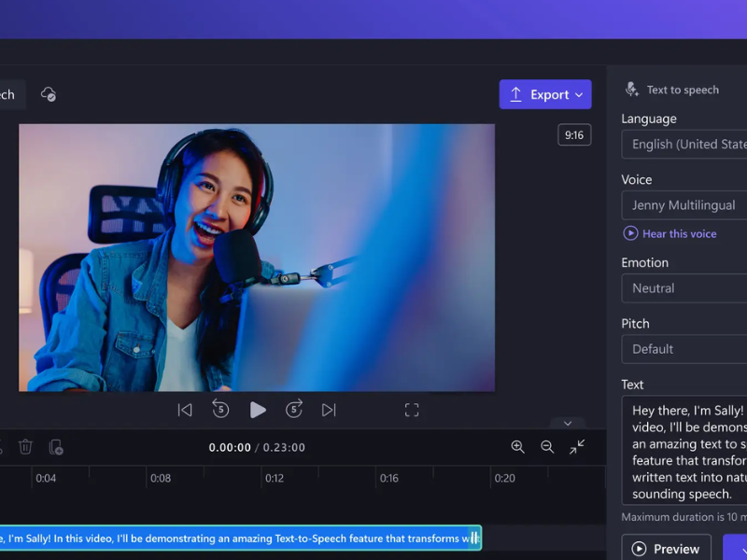This screenshot has height=560, width=747.
Task: Click the Preview button
Action: (666, 549)
